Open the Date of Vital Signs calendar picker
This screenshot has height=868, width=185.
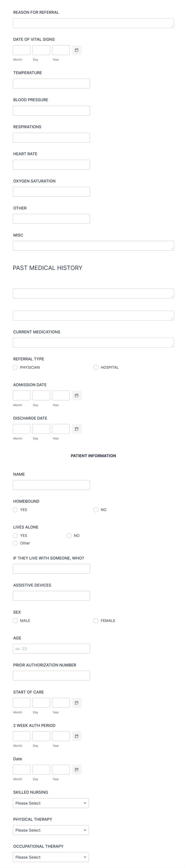[77, 50]
